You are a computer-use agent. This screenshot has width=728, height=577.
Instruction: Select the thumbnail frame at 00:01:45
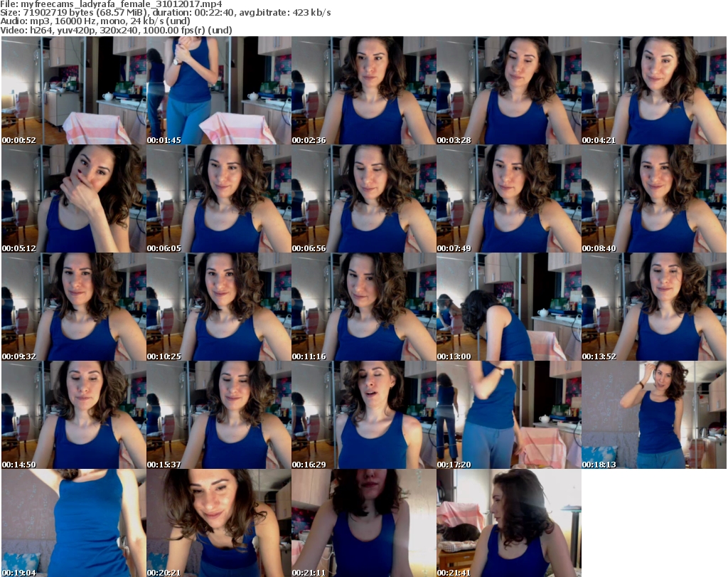pos(219,90)
